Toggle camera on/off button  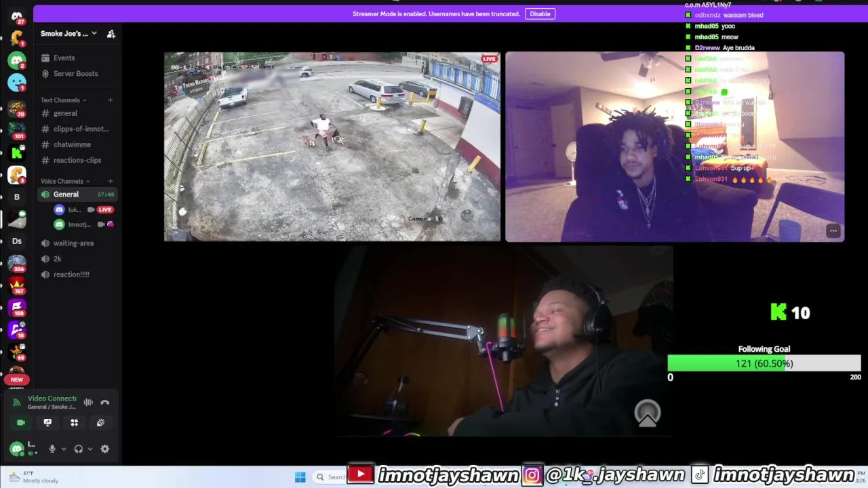(x=21, y=422)
